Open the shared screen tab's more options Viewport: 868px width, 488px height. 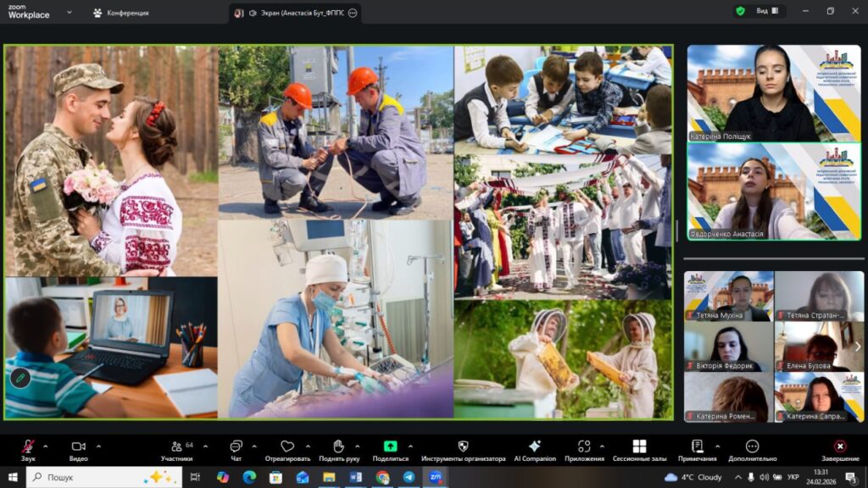click(353, 13)
